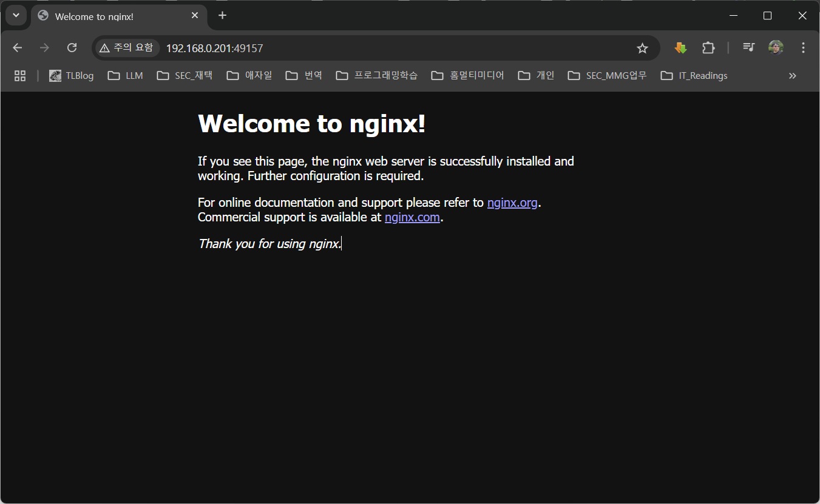Expand the LLM bookmark folder
This screenshot has height=504, width=820.
(126, 76)
